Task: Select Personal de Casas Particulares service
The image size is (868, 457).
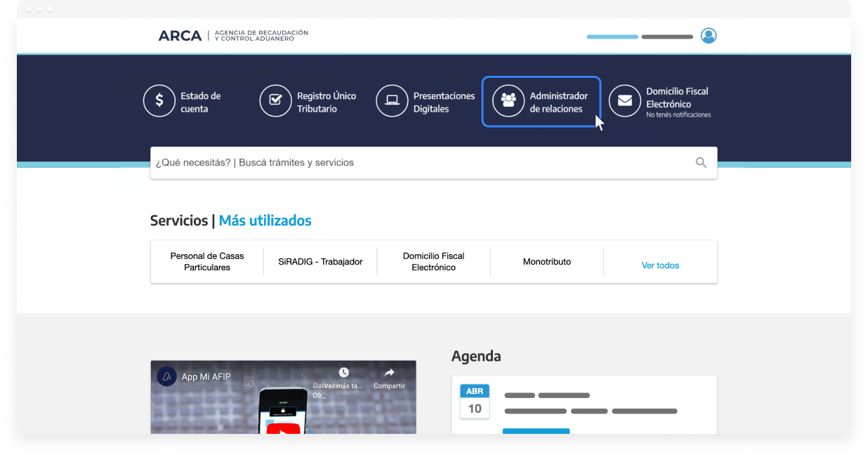Action: click(x=207, y=262)
